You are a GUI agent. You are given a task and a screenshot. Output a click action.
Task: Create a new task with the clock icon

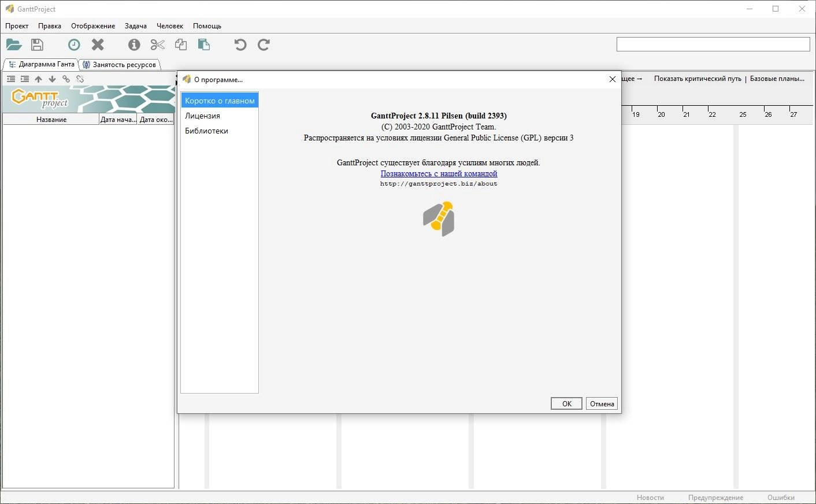[74, 45]
